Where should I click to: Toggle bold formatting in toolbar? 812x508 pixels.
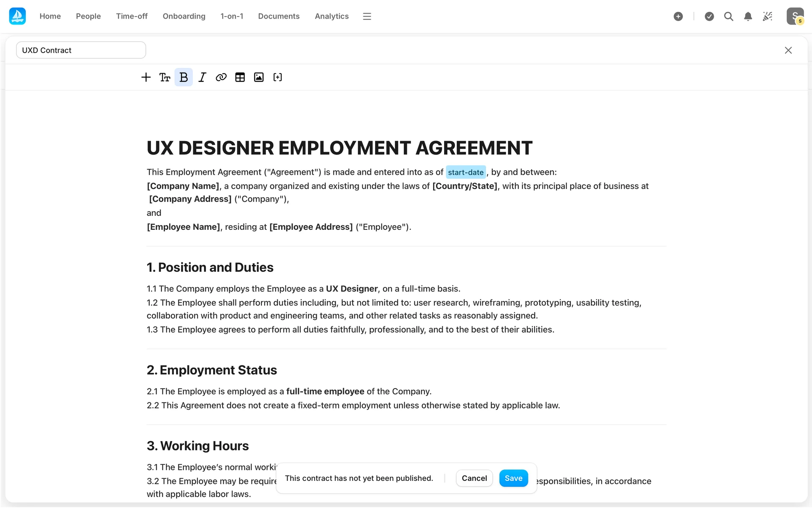click(x=184, y=77)
